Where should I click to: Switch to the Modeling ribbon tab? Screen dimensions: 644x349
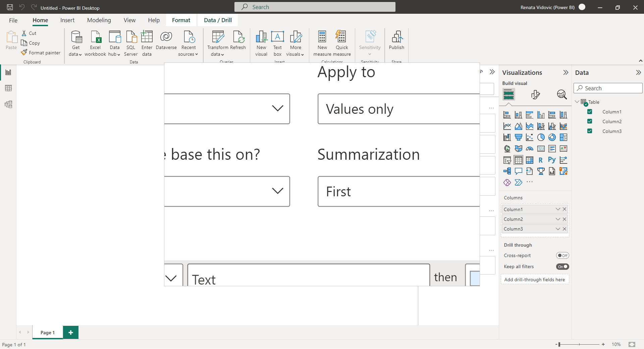point(99,20)
